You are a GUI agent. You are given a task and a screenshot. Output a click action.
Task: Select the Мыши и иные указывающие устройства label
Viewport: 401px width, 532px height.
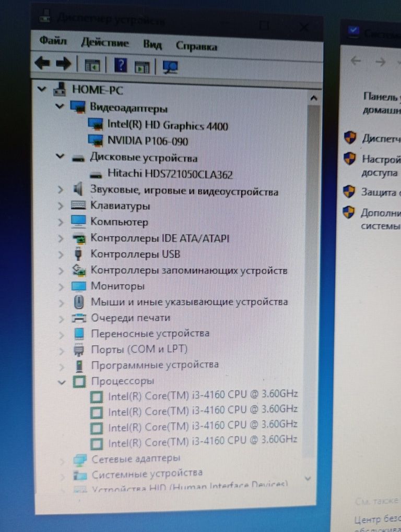189,301
